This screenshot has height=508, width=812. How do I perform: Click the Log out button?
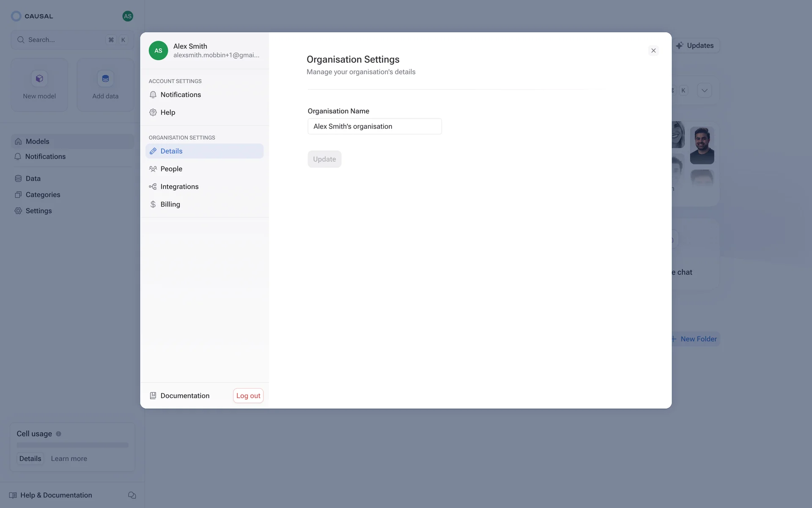pyautogui.click(x=248, y=395)
